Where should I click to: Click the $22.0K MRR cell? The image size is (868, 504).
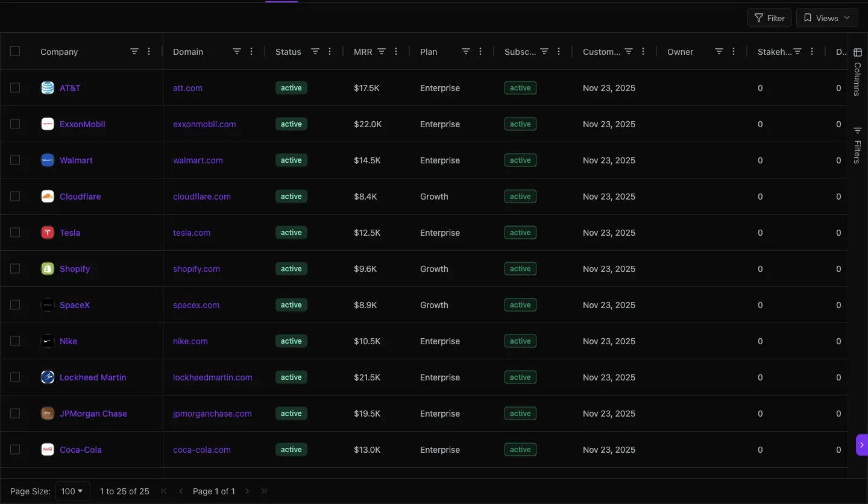[x=368, y=124]
